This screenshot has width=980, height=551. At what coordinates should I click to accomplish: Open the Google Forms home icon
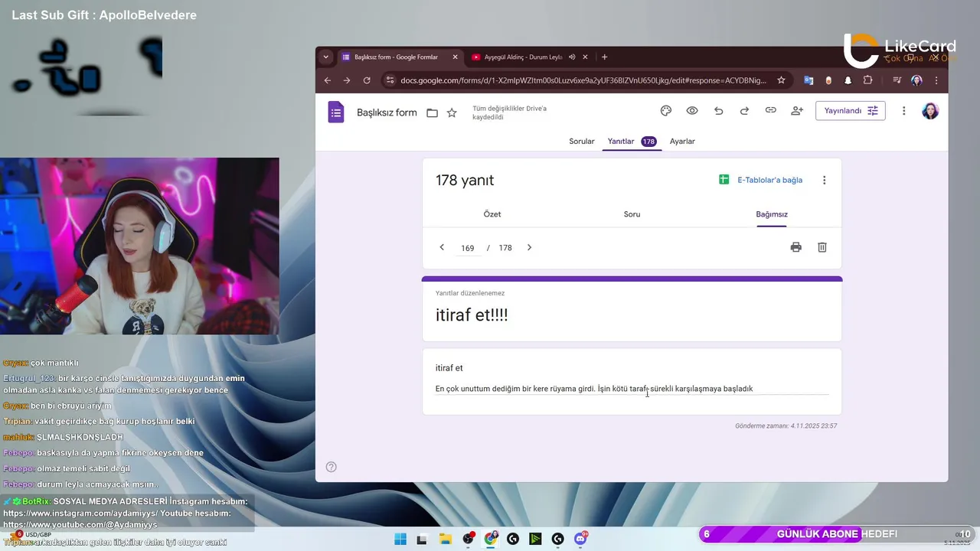click(336, 112)
